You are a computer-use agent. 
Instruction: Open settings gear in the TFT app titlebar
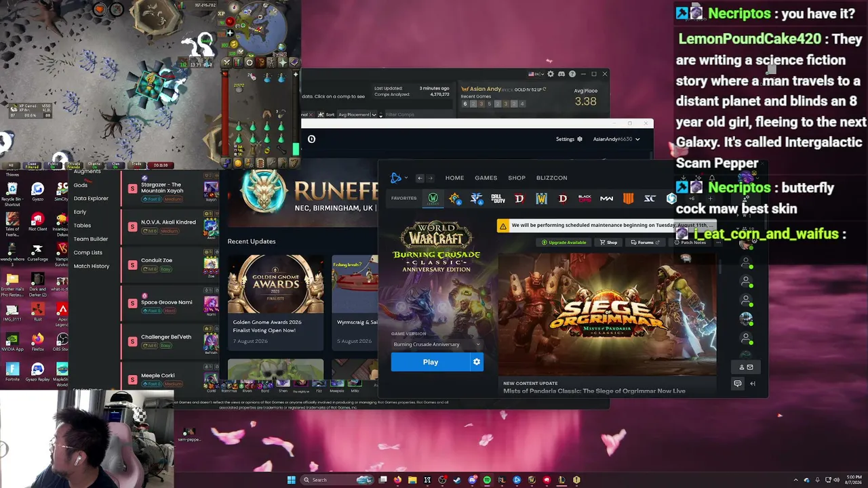click(x=550, y=74)
